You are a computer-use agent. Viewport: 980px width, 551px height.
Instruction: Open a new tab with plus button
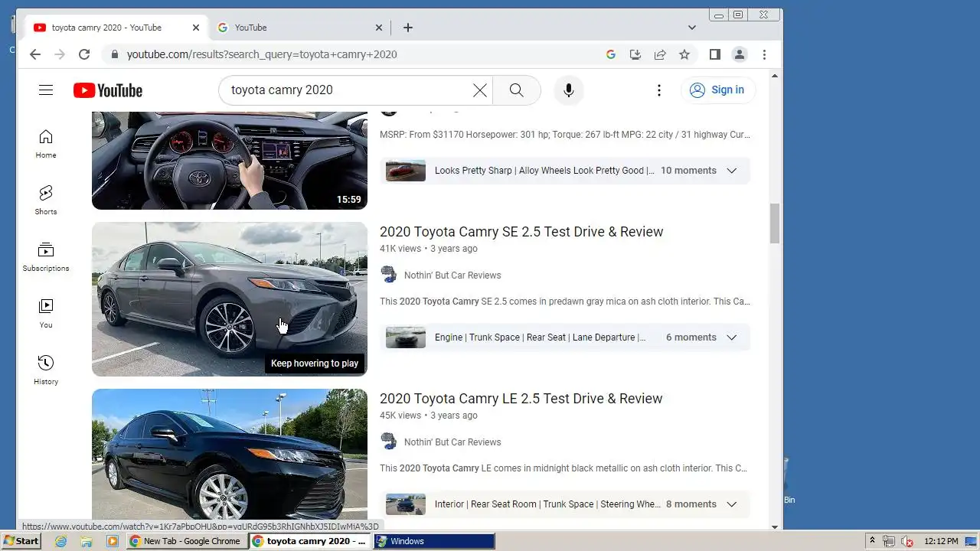[x=408, y=28]
